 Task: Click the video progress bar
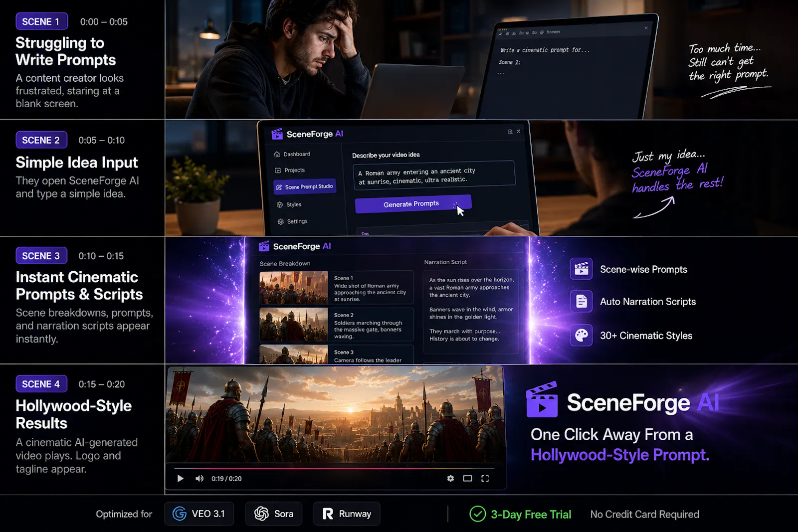(x=334, y=469)
